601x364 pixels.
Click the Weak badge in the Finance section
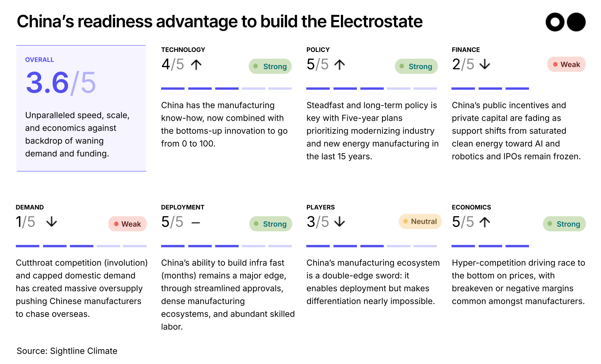566,64
